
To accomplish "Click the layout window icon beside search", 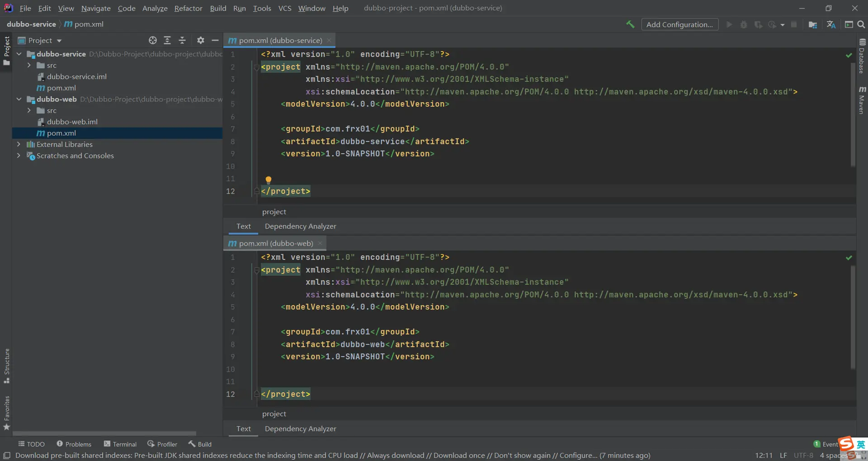I will pyautogui.click(x=849, y=24).
